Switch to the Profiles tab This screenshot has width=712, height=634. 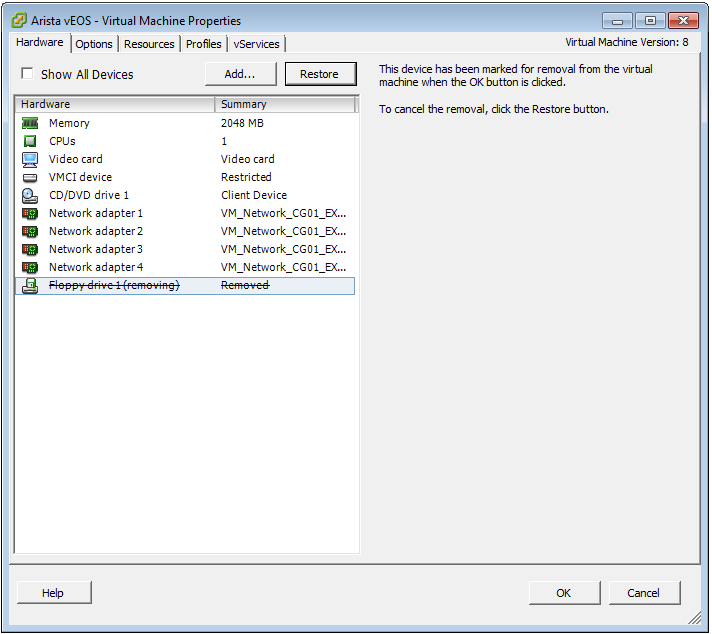pos(203,44)
